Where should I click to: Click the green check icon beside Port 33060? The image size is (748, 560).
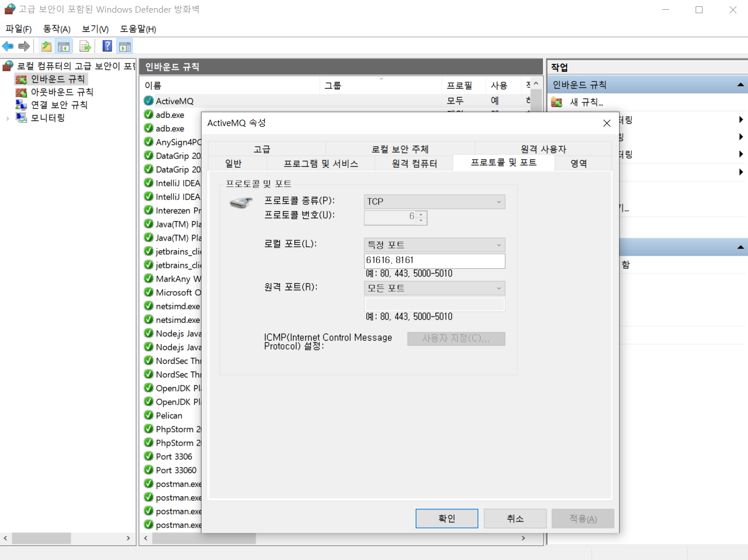click(149, 470)
